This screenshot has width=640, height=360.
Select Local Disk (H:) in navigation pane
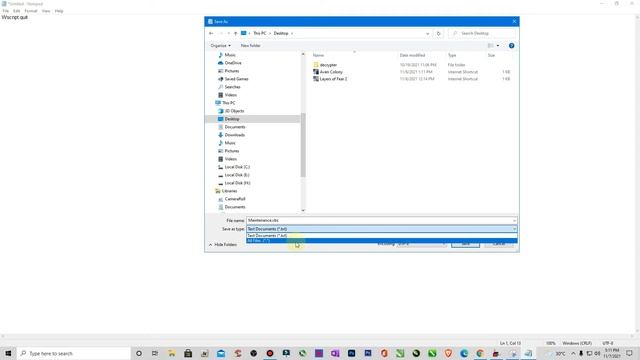pyautogui.click(x=237, y=183)
